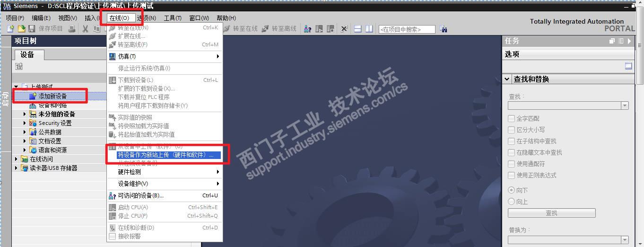Collapse the 上传测试 project node
This screenshot has width=644, height=247.
16,87
